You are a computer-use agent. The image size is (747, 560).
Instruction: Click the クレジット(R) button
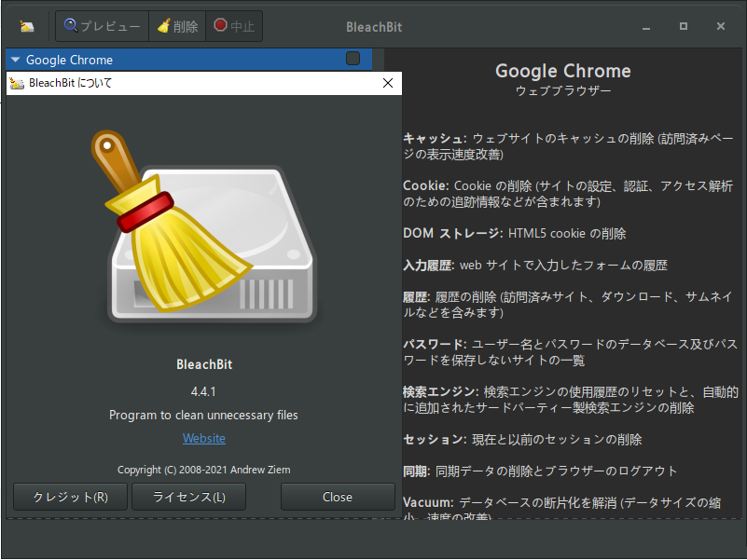pyautogui.click(x=70, y=497)
